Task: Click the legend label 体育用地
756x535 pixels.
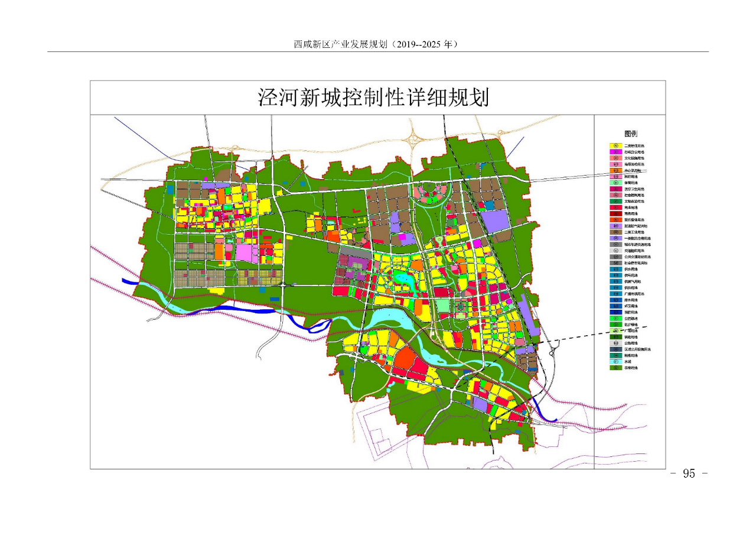Action: 631,183
